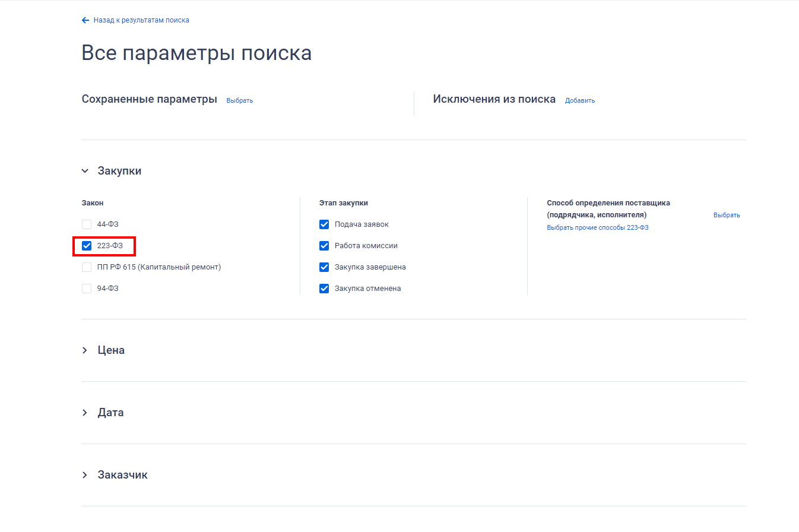Open Назад к результатам поиска link
This screenshot has width=799, height=532.
pyautogui.click(x=141, y=20)
